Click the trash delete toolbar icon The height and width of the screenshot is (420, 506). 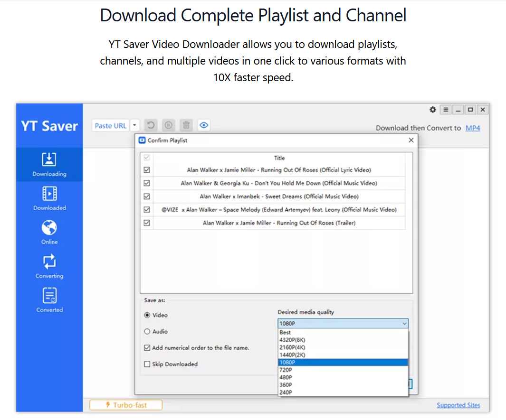tap(186, 125)
